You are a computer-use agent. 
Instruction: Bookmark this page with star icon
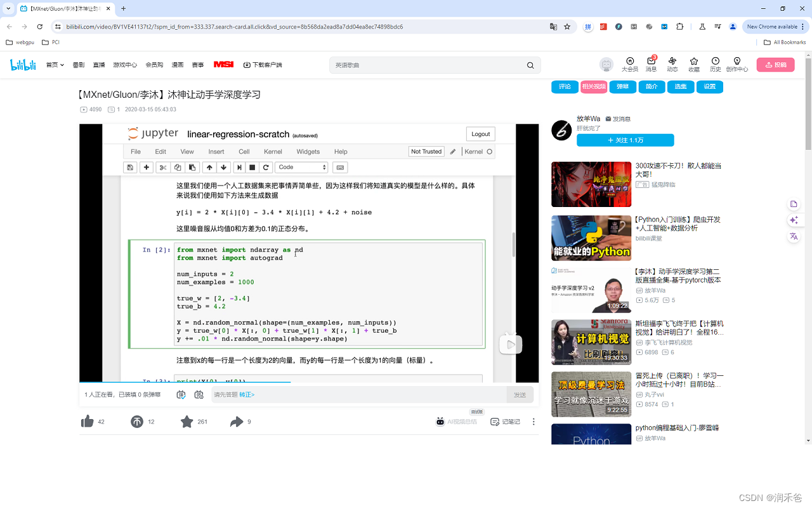[x=567, y=27]
